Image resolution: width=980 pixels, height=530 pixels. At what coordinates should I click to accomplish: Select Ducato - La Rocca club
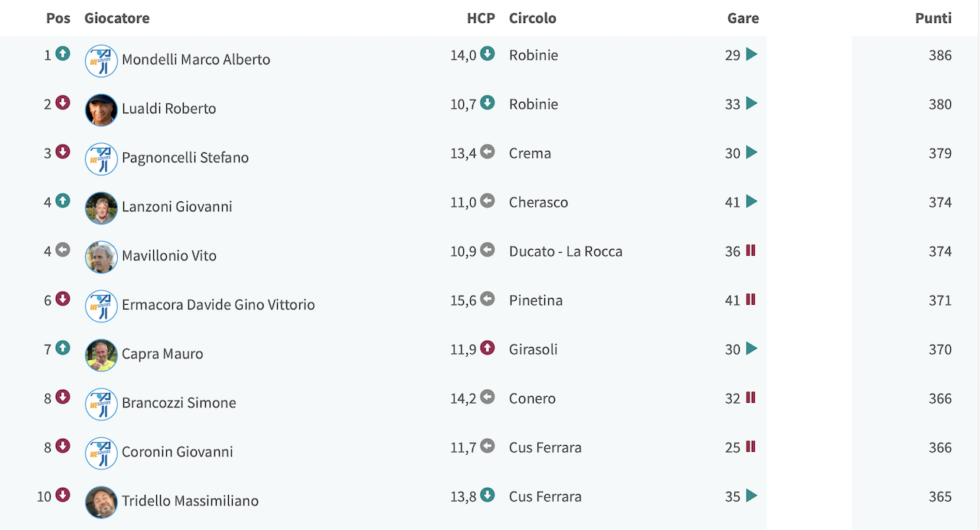point(566,251)
